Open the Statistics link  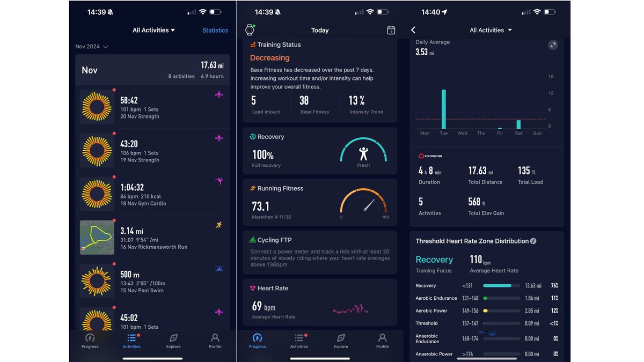point(215,31)
